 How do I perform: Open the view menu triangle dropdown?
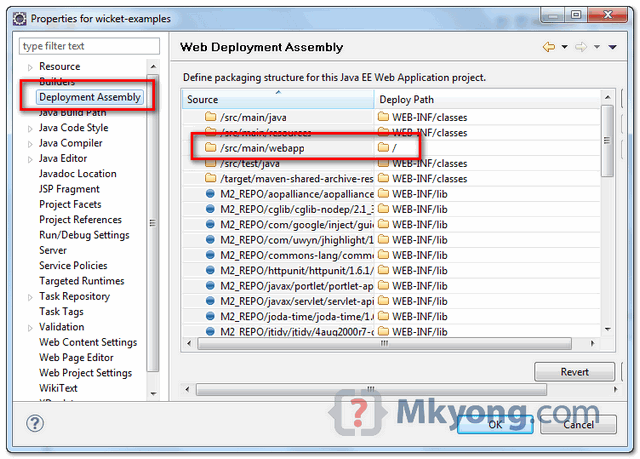tap(612, 47)
